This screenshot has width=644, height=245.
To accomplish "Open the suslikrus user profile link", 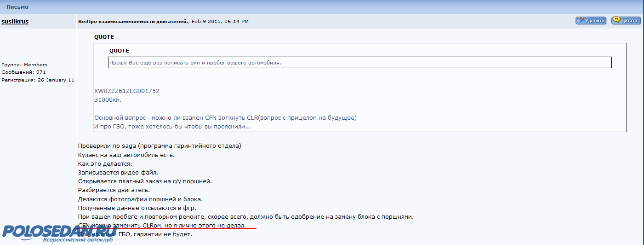I will (15, 21).
